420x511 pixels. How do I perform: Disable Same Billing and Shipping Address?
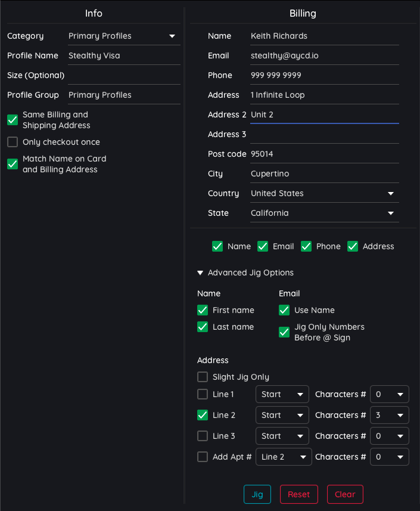[13, 120]
